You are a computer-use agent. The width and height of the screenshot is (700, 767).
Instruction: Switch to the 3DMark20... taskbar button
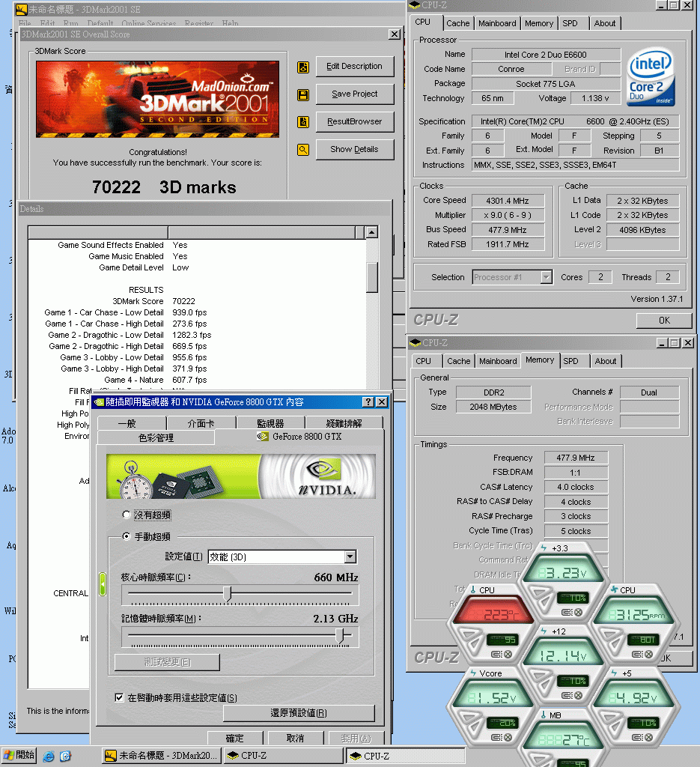pos(162,756)
